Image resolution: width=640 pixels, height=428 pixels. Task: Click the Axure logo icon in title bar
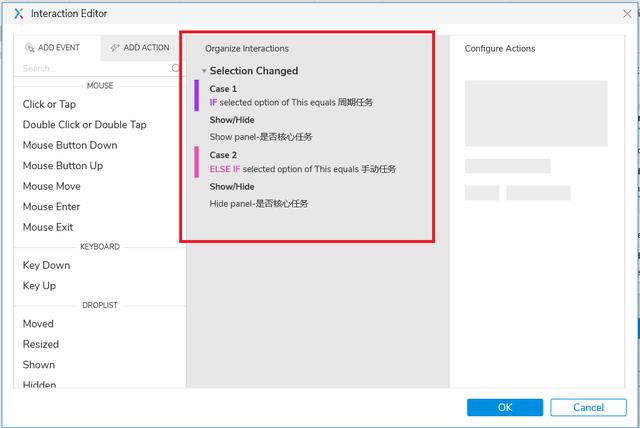(x=19, y=13)
